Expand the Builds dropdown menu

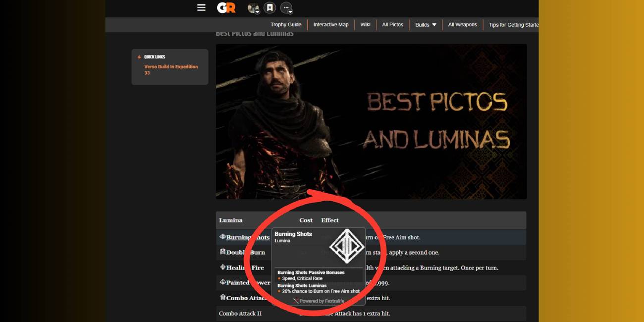[425, 24]
